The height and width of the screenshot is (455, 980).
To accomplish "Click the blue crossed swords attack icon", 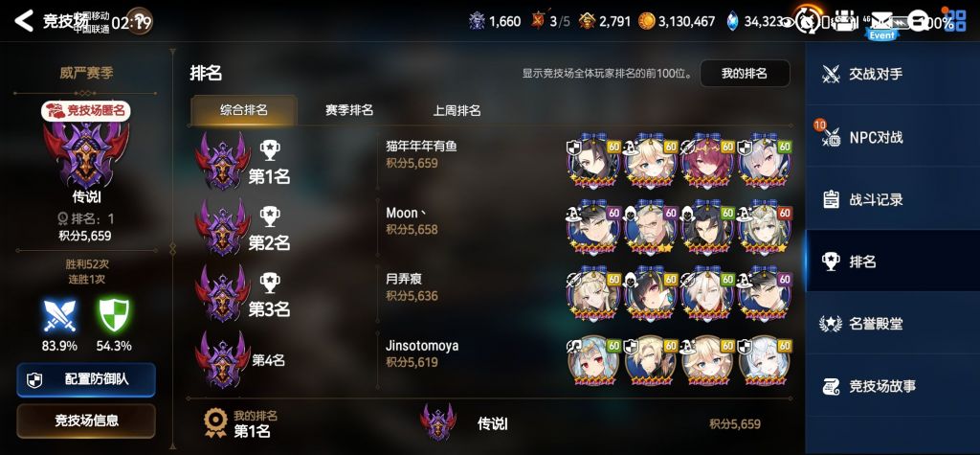I will (x=59, y=315).
